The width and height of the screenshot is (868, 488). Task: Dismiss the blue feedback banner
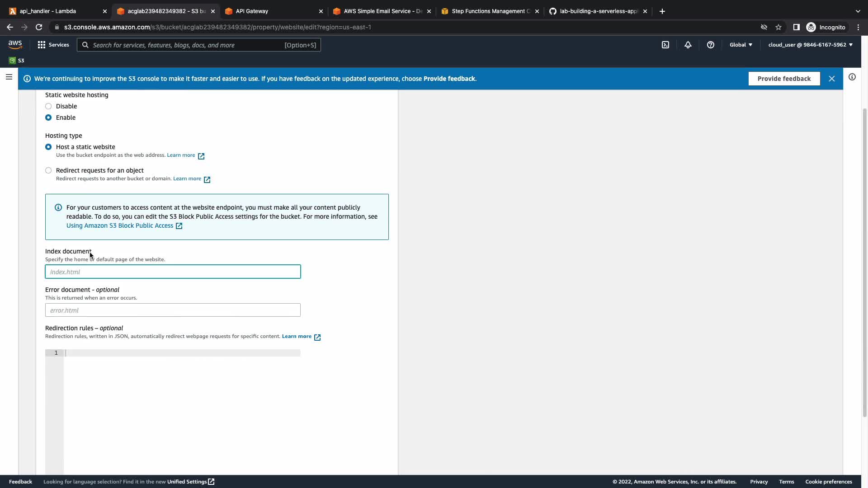click(831, 79)
